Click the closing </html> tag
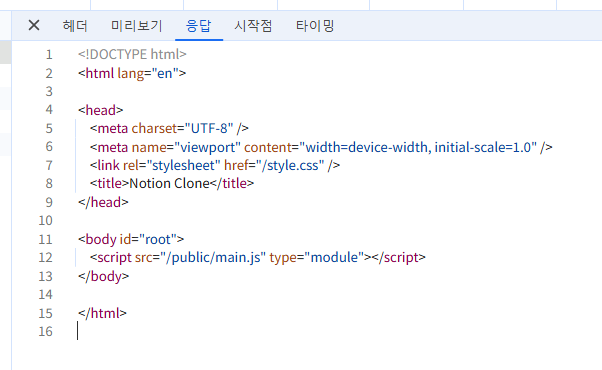This screenshot has height=370, width=602. point(102,313)
